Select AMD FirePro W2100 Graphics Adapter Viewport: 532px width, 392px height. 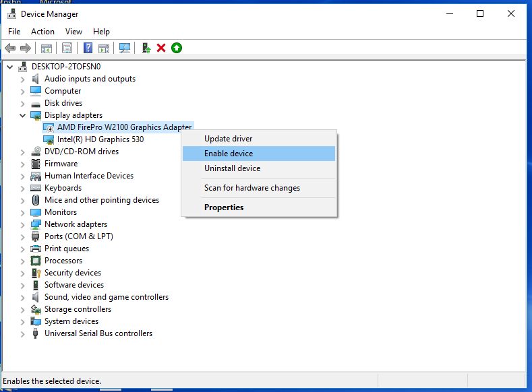click(x=124, y=127)
